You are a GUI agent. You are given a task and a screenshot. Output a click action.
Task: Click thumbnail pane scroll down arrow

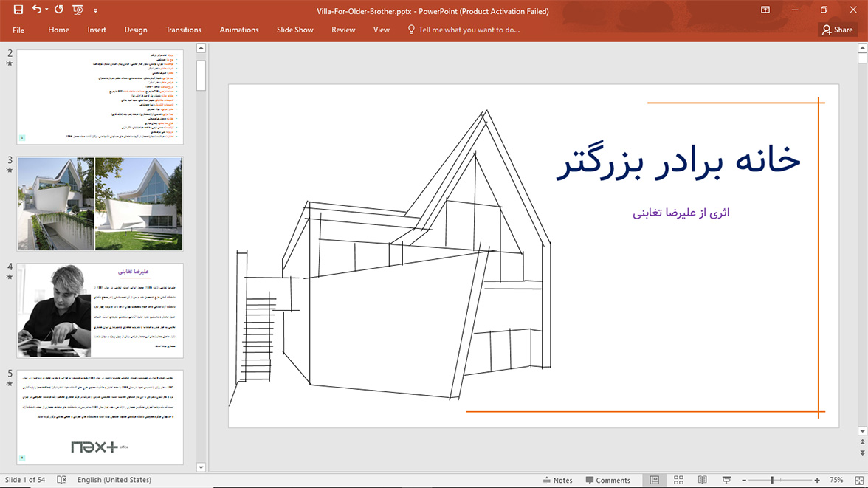click(201, 467)
